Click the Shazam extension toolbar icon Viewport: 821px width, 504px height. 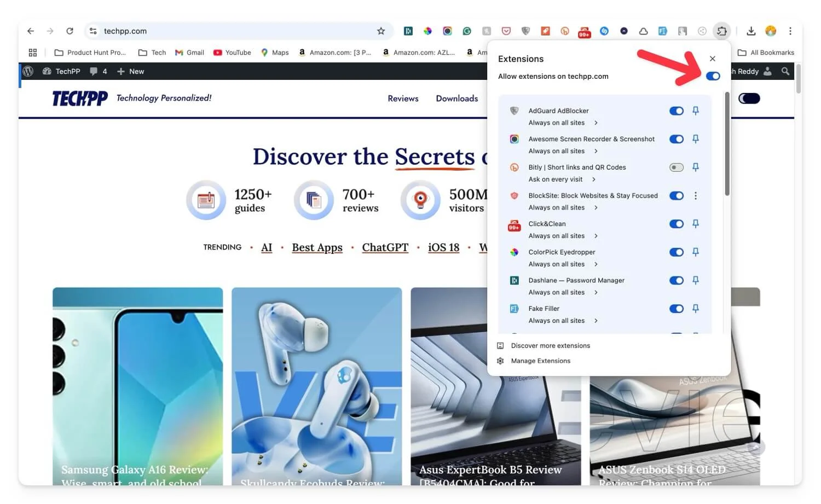pyautogui.click(x=604, y=31)
